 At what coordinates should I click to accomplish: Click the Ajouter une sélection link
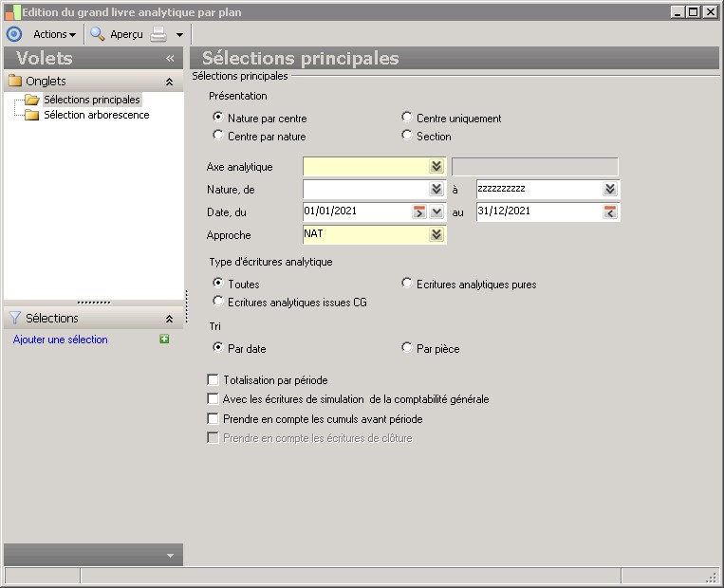click(61, 340)
